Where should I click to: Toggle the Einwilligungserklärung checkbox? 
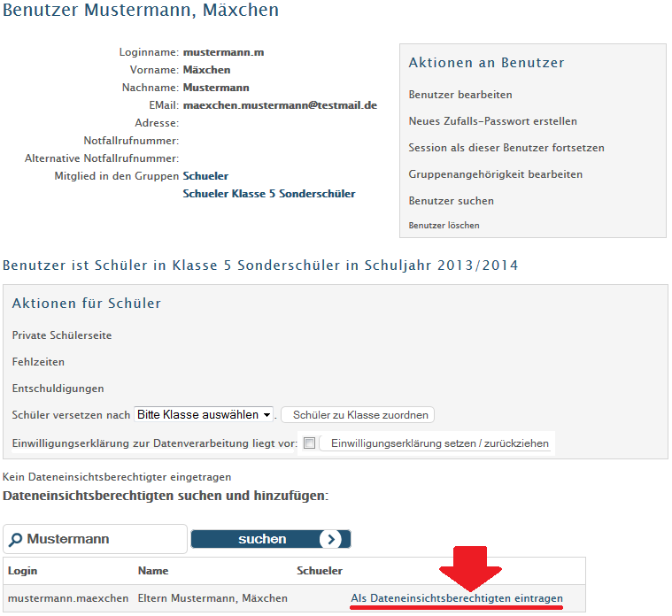tap(309, 443)
